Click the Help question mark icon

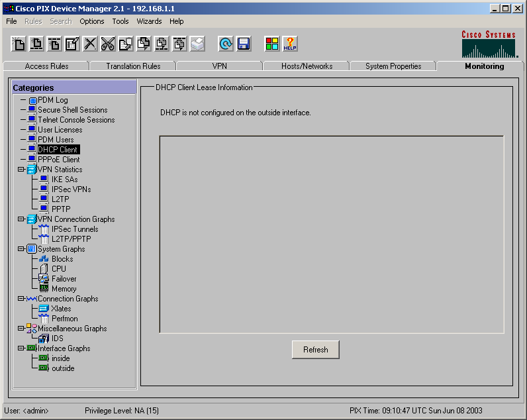click(290, 44)
